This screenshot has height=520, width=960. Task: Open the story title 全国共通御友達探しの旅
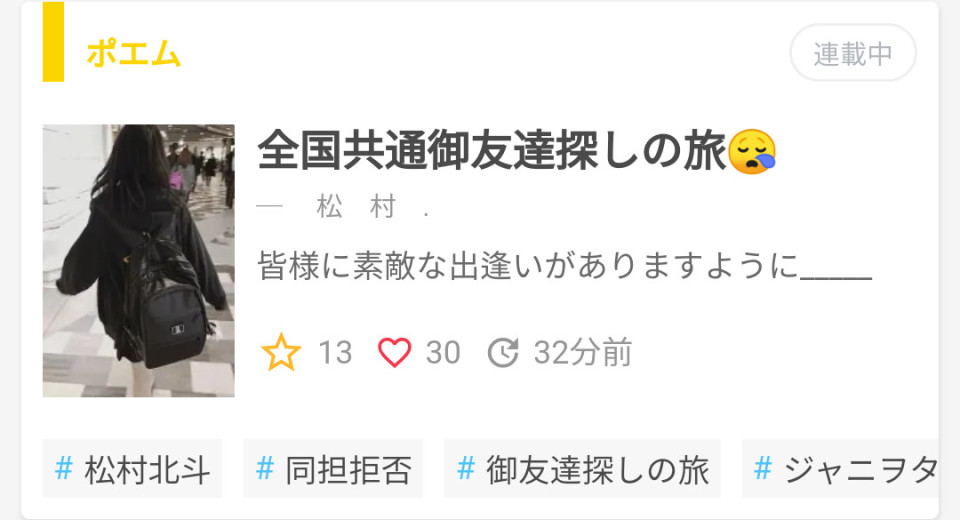pos(492,151)
